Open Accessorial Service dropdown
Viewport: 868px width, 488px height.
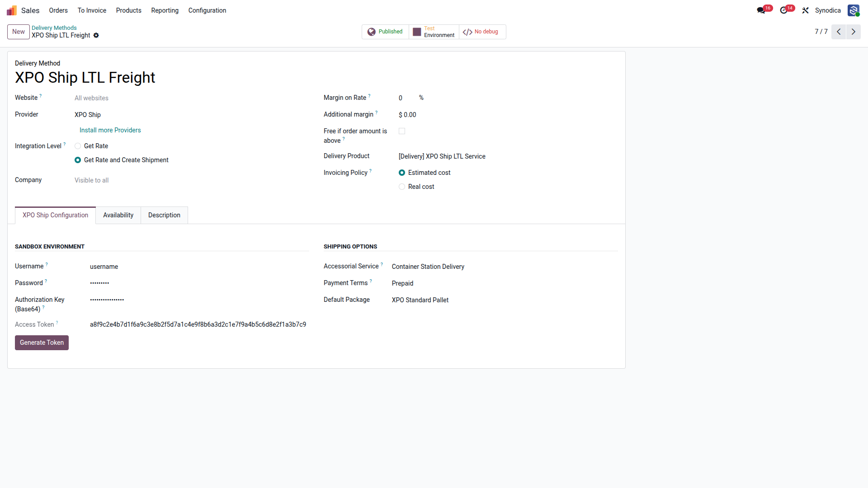point(505,267)
